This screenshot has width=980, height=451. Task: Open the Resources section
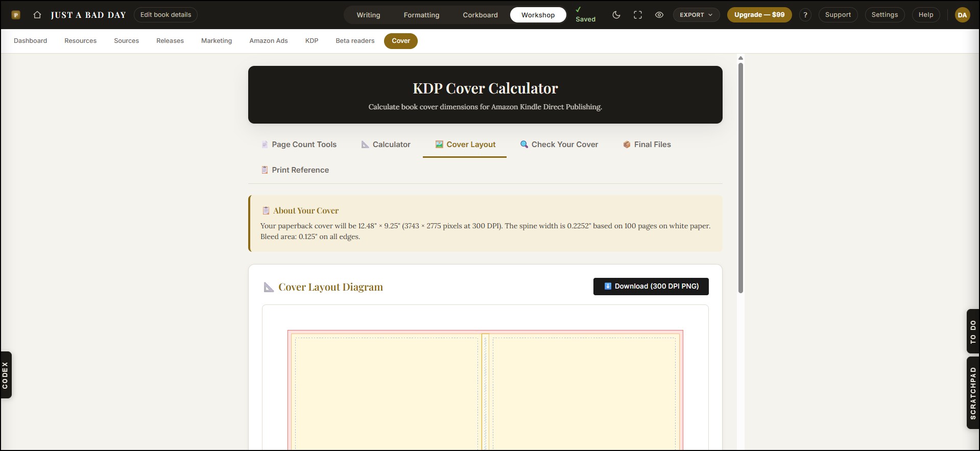click(x=80, y=41)
